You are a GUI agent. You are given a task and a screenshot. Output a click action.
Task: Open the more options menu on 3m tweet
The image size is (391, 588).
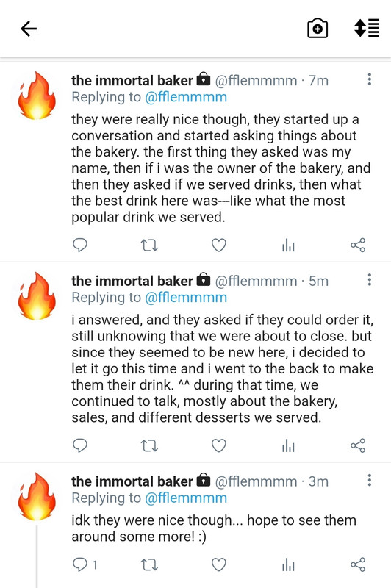coord(370,480)
